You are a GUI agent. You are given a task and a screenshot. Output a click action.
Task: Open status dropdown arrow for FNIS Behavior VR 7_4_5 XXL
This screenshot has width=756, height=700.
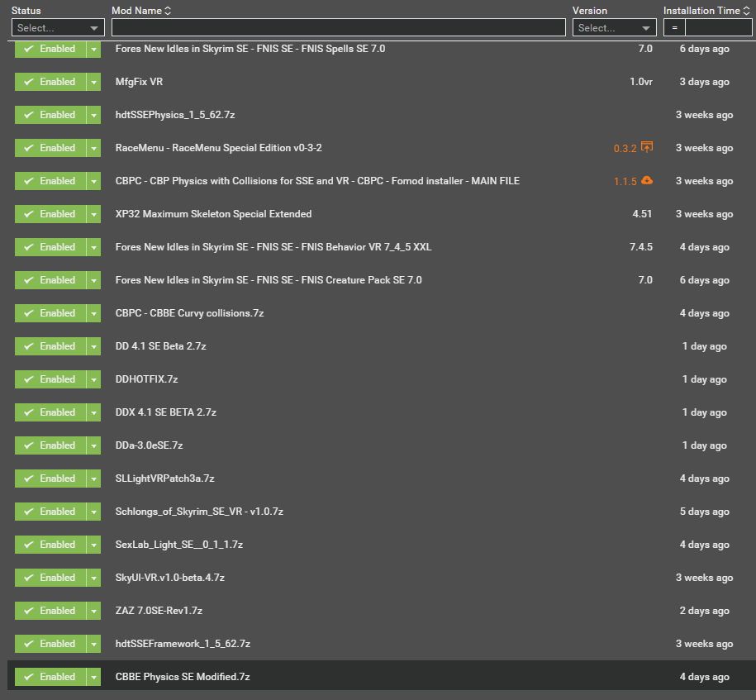click(93, 247)
